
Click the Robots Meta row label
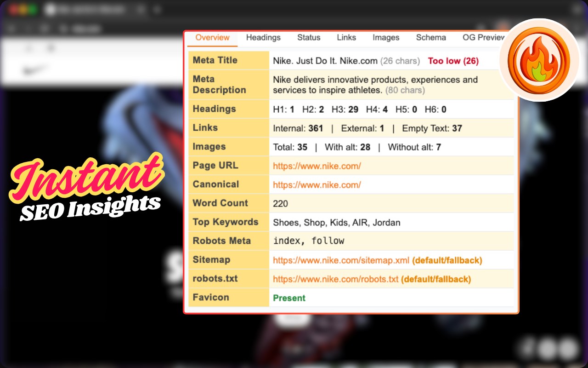click(222, 241)
